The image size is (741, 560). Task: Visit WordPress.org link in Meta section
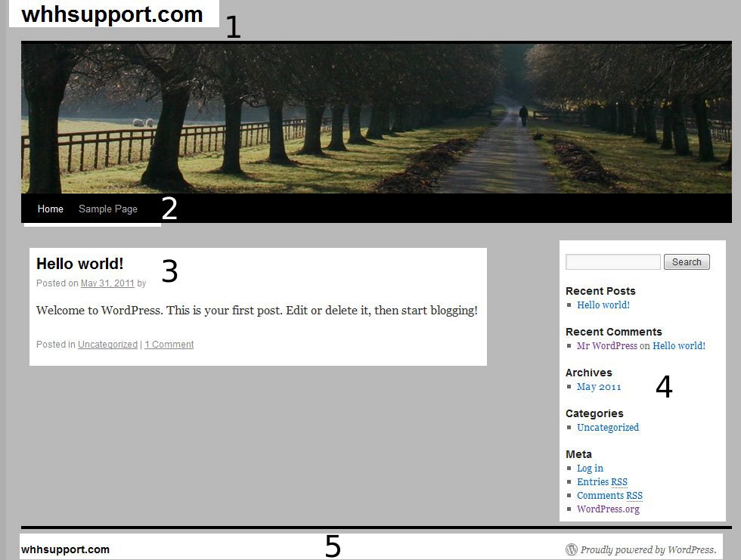click(608, 509)
